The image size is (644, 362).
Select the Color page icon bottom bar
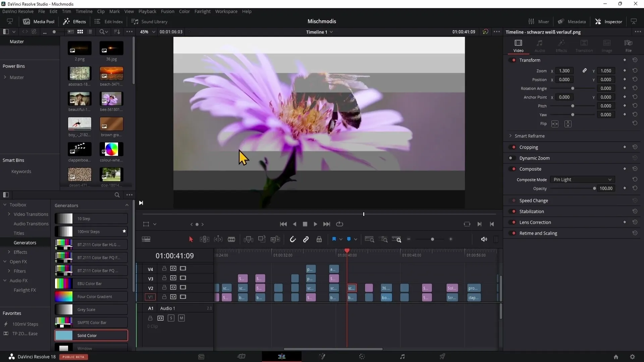[x=362, y=357]
